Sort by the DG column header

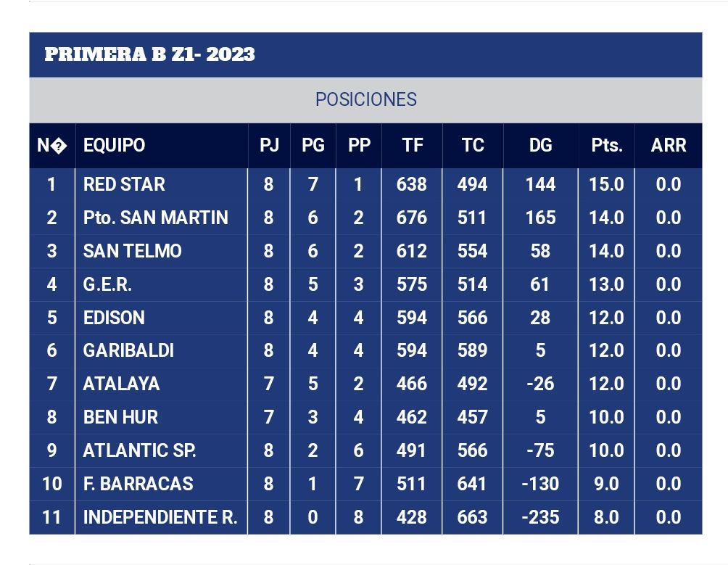(540, 145)
